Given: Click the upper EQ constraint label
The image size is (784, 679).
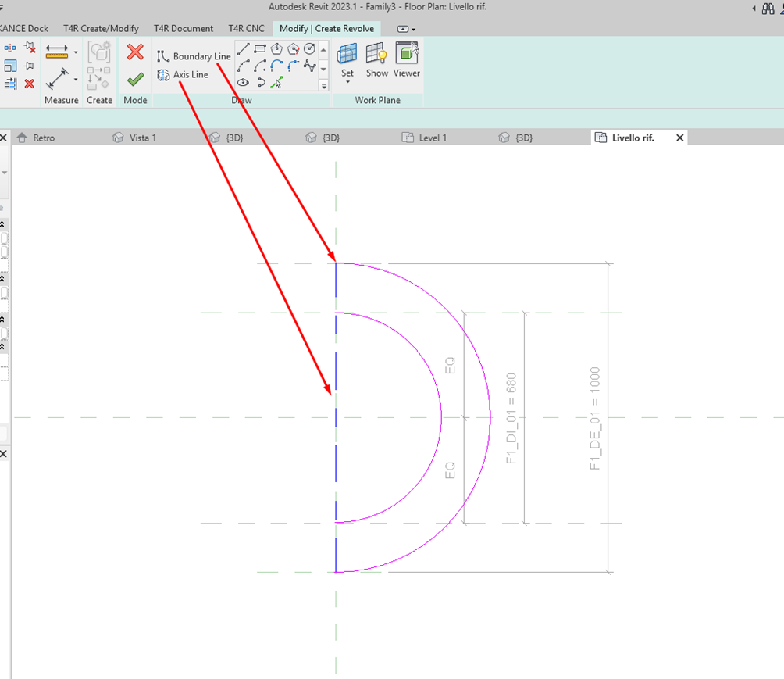Looking at the screenshot, I should pyautogui.click(x=450, y=365).
